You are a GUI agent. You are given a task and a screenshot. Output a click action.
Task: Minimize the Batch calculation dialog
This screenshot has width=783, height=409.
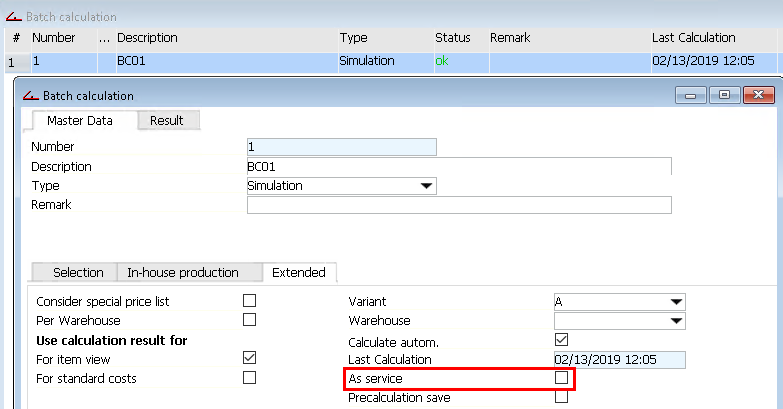pyautogui.click(x=691, y=95)
